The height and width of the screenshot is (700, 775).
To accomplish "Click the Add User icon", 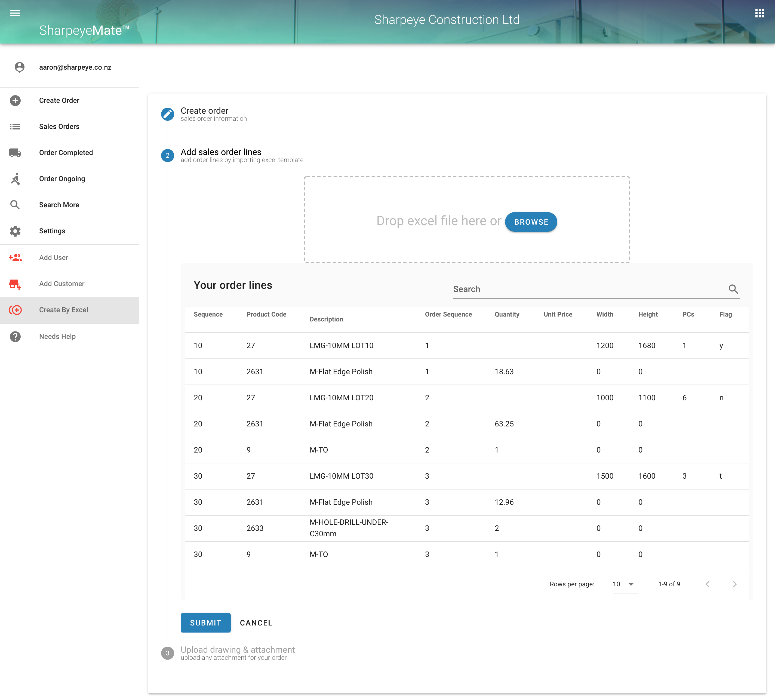I will pos(15,258).
